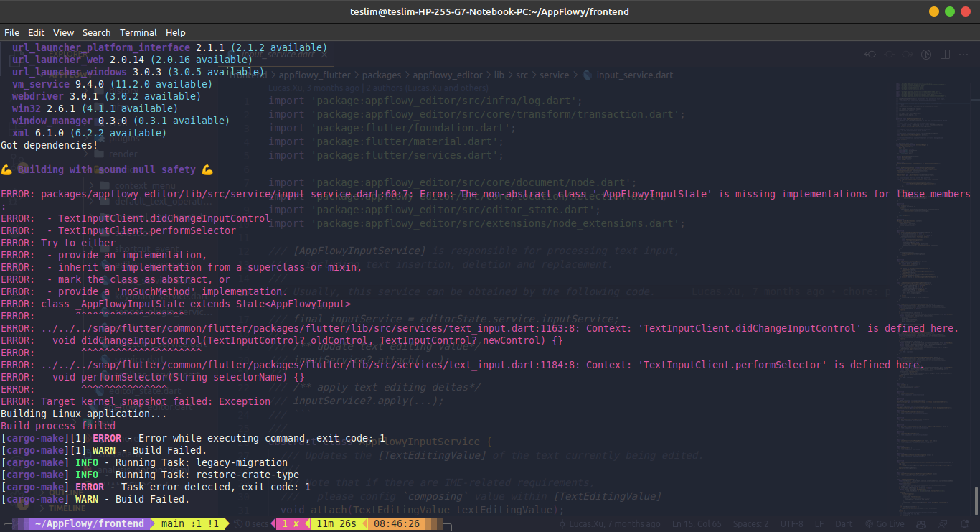
Task: Click 'mark the class as abstract' line
Action: click(x=116, y=279)
